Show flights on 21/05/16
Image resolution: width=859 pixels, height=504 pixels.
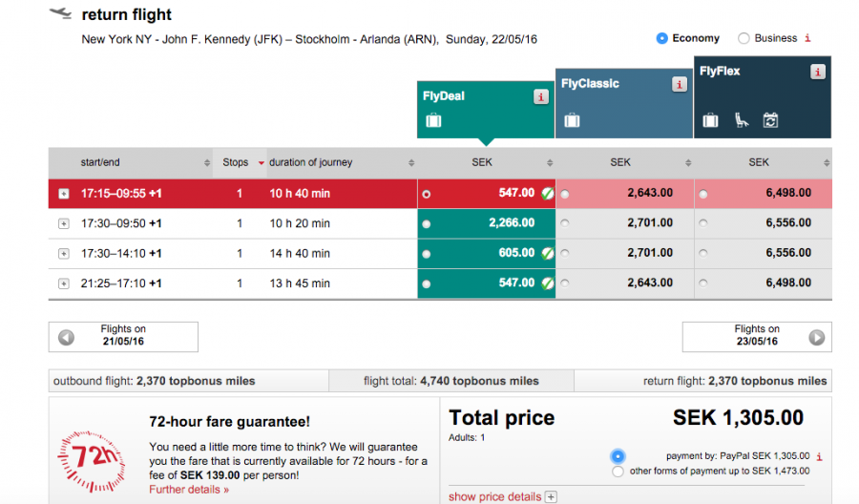click(x=123, y=336)
